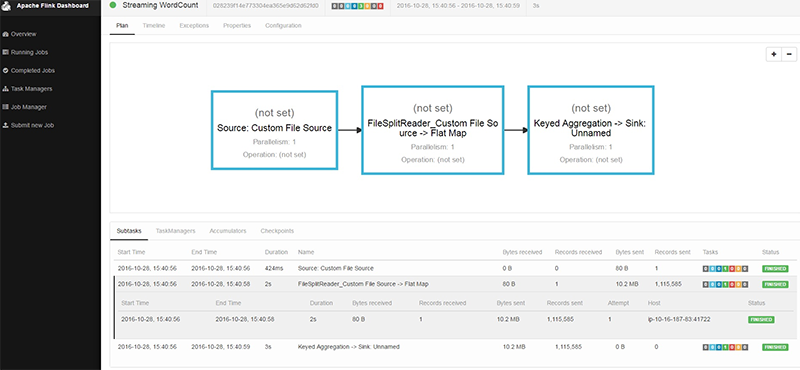Click the Attempt column header in subtask detail

coord(618,303)
